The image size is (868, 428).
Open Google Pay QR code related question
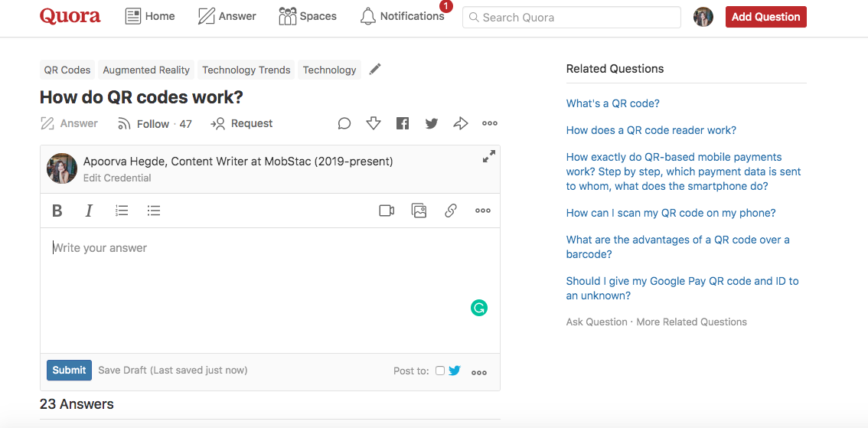[683, 288]
